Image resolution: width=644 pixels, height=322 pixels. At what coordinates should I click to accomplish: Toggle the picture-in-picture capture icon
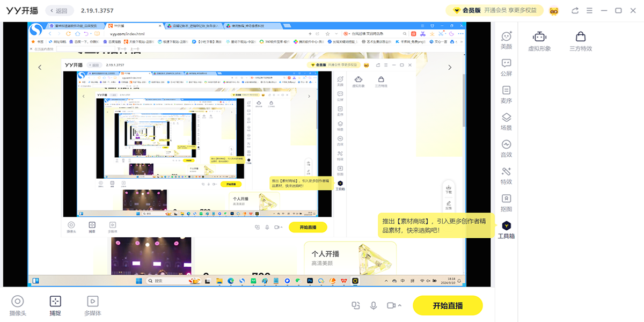[356, 305]
